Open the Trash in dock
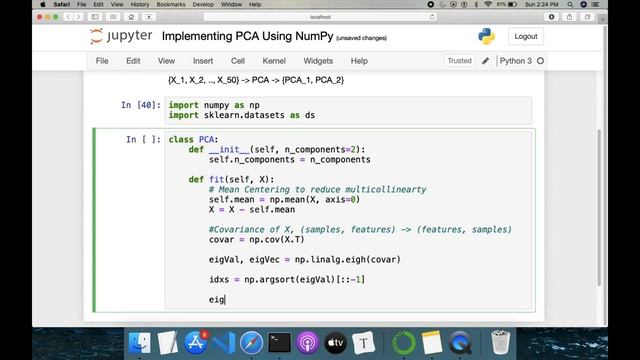Screen dimensions: 640x360 [500, 342]
